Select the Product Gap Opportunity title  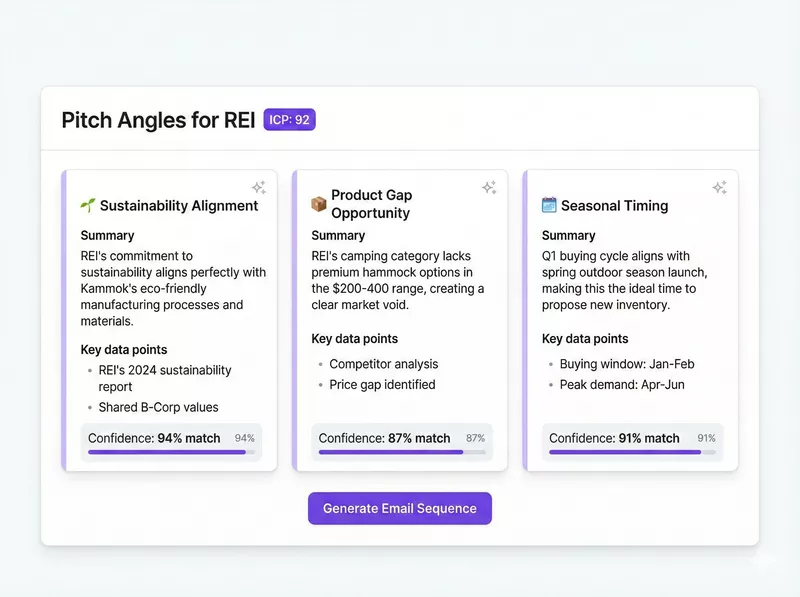point(371,204)
